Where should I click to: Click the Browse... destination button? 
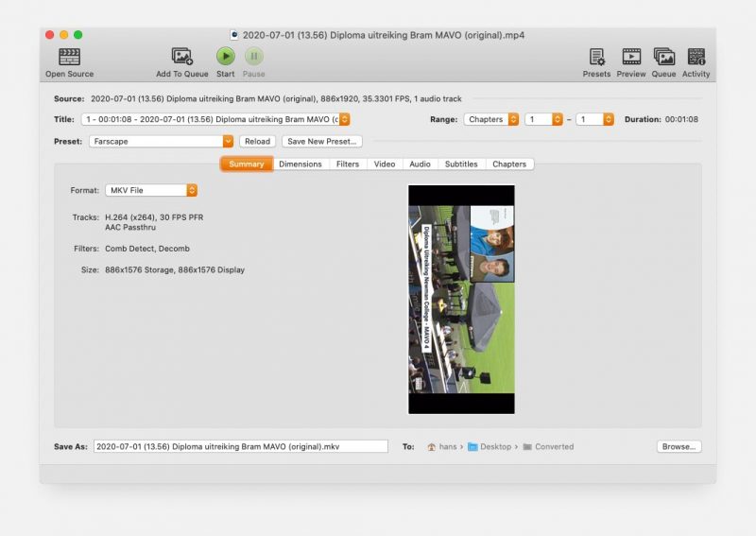click(679, 446)
